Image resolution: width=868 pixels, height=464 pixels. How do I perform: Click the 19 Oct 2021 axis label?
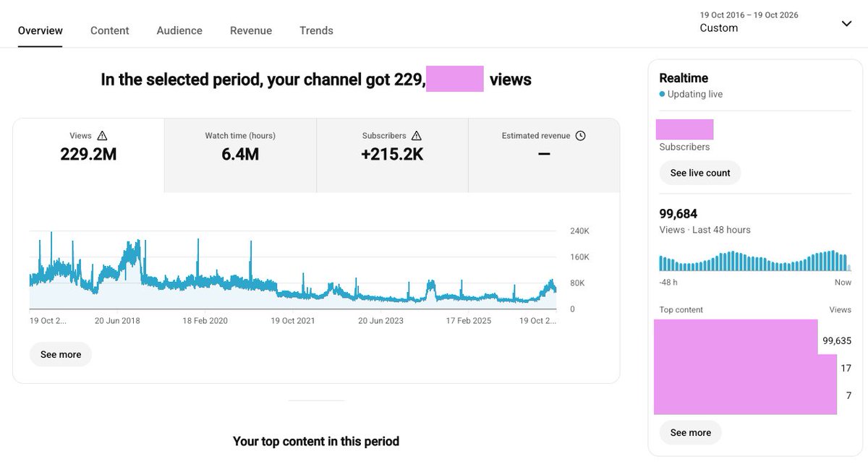[x=293, y=321]
